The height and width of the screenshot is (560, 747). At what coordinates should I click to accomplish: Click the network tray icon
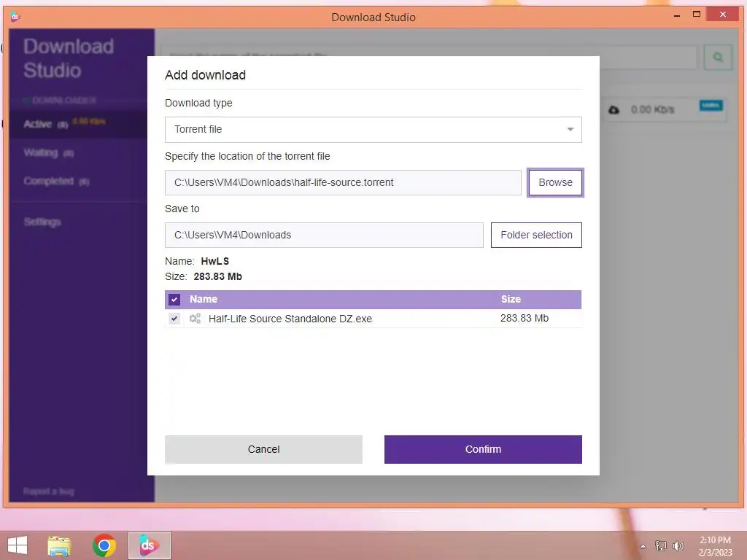coord(661,545)
